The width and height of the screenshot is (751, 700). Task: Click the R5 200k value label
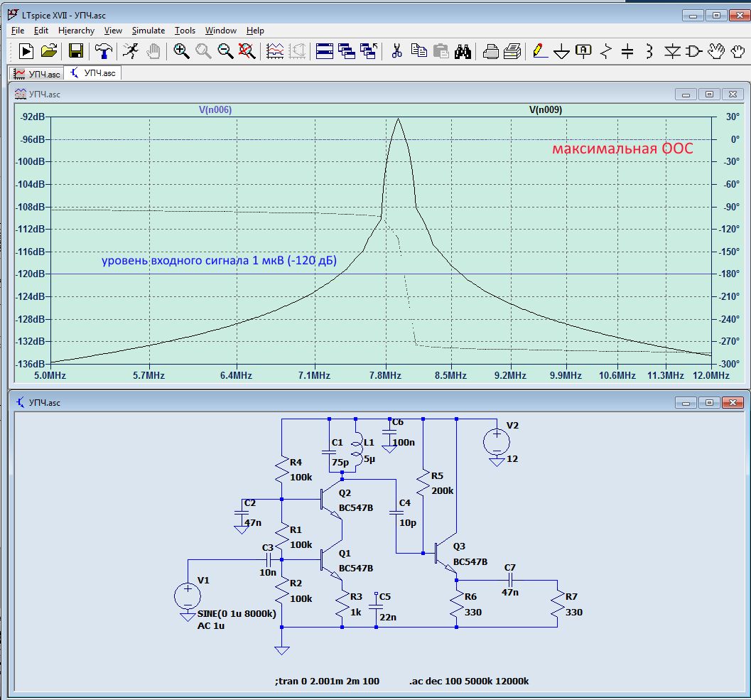(x=442, y=490)
